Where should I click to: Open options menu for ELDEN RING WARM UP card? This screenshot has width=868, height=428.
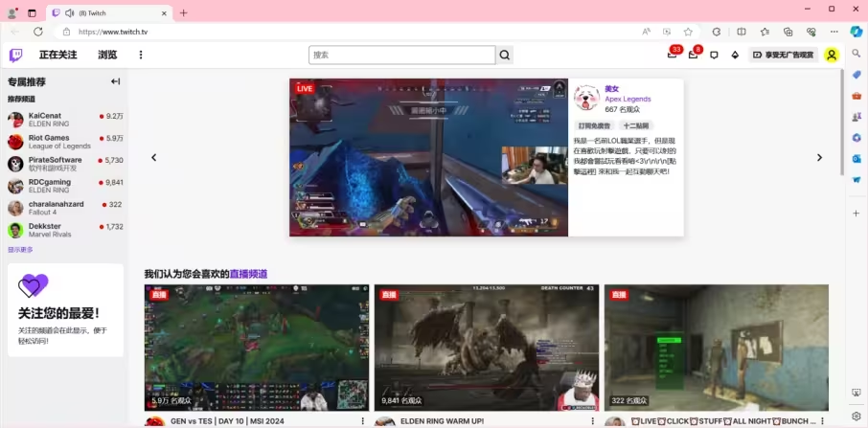coord(593,421)
